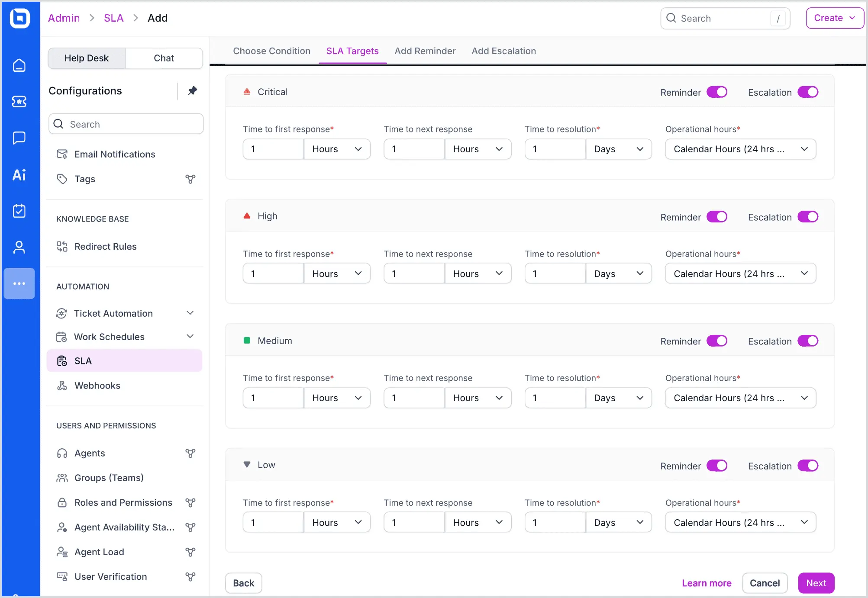Open the Operational hours dropdown for Critical
The width and height of the screenshot is (868, 598).
pyautogui.click(x=740, y=149)
